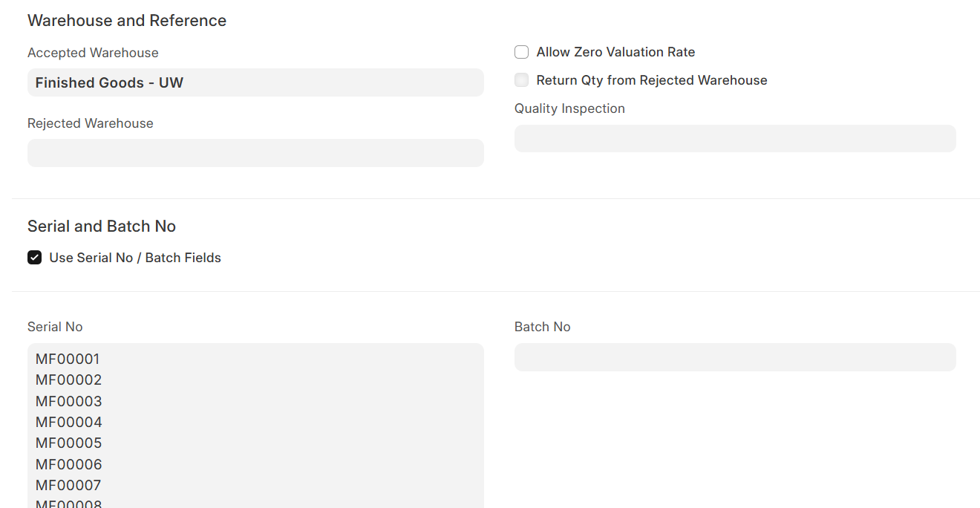This screenshot has height=508, width=980.
Task: Click into the Batch No field
Action: point(735,357)
